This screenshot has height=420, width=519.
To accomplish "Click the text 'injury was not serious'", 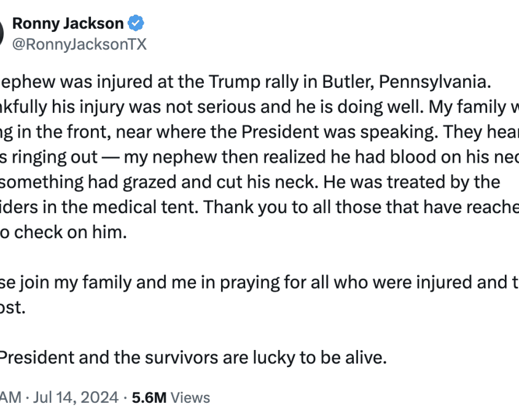I will point(181,107).
